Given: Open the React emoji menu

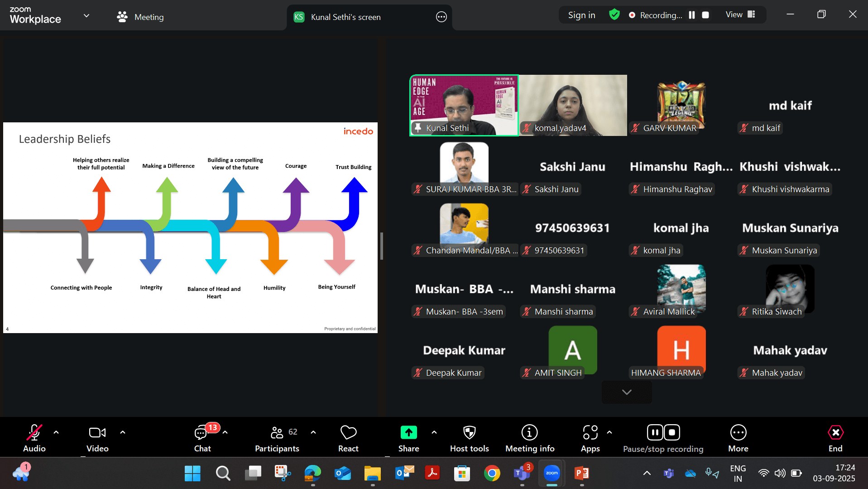Looking at the screenshot, I should (348, 438).
